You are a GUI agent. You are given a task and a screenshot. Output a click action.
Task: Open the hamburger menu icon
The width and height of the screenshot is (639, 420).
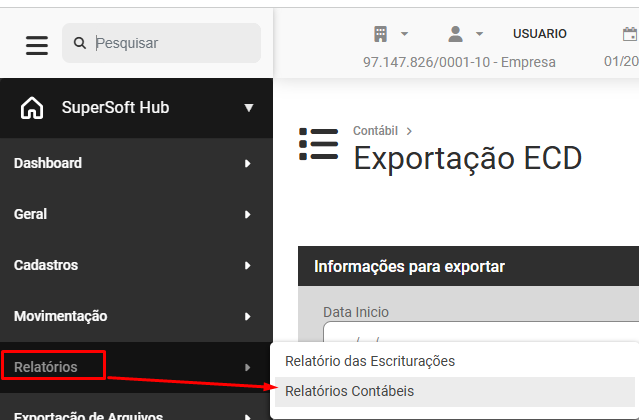[37, 45]
